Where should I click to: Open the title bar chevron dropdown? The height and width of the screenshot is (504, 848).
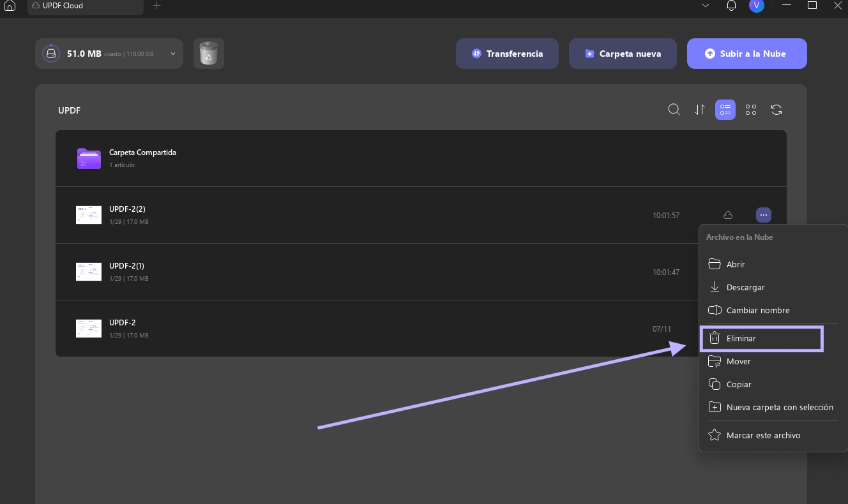[x=706, y=6]
